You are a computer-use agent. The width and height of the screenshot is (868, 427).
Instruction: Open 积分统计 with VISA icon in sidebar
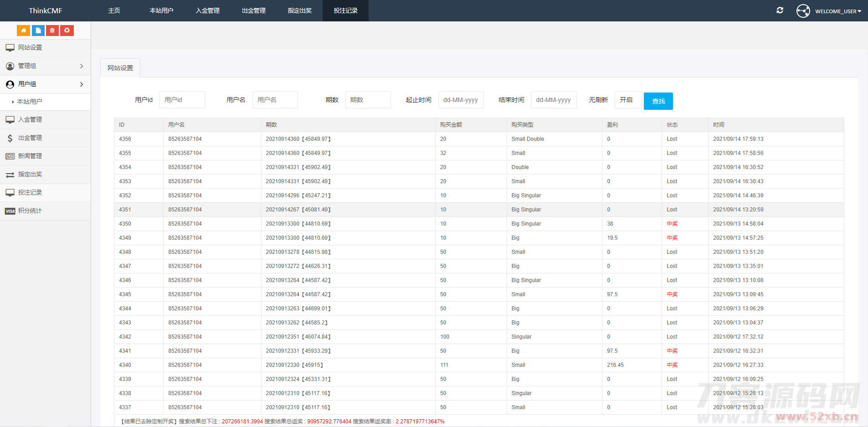tap(30, 211)
